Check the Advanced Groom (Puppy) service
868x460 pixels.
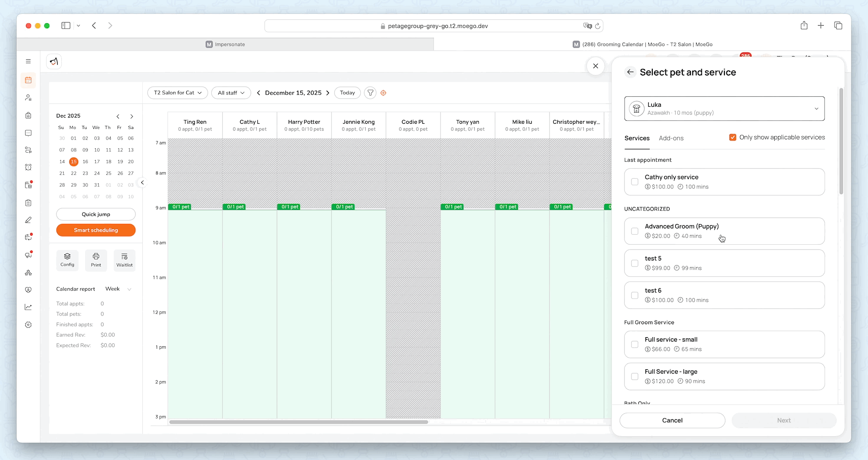(x=635, y=231)
